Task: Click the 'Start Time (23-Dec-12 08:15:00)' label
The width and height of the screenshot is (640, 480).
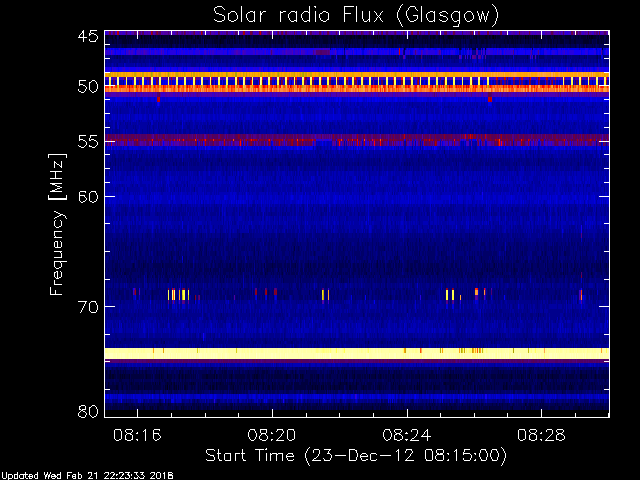Action: [356, 456]
